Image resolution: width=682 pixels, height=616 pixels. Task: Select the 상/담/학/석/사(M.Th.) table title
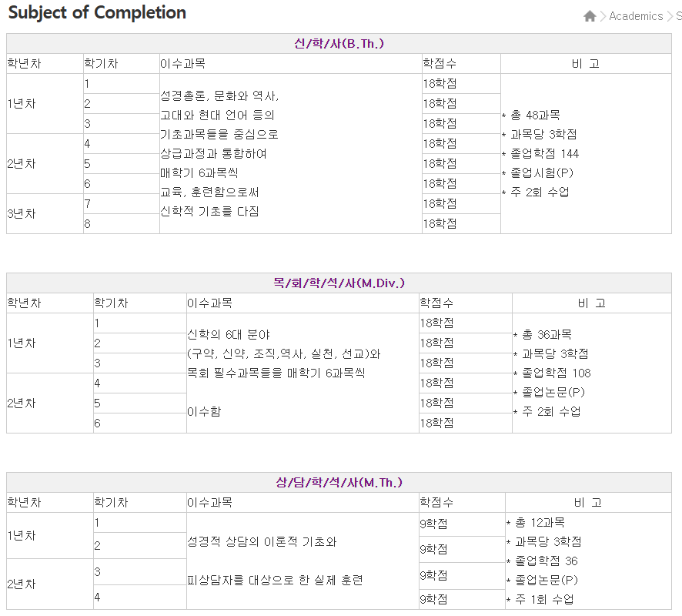(x=339, y=482)
